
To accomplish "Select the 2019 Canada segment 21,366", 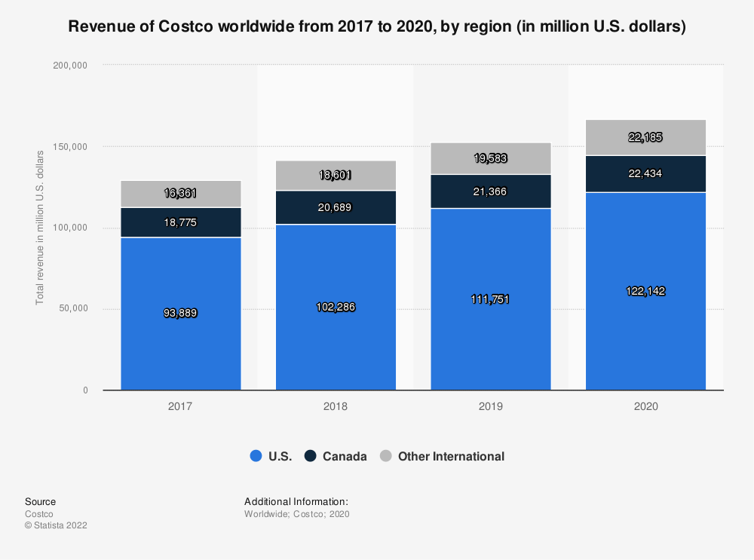I will [x=491, y=191].
